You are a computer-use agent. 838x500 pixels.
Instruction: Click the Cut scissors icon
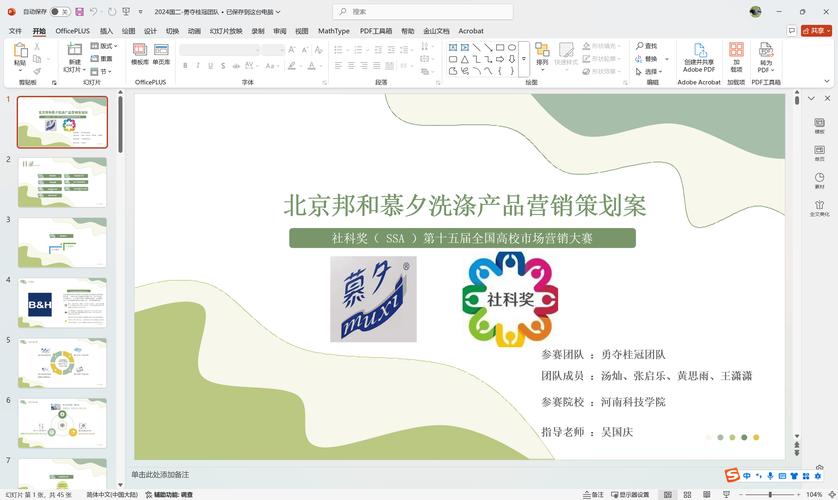[x=37, y=47]
